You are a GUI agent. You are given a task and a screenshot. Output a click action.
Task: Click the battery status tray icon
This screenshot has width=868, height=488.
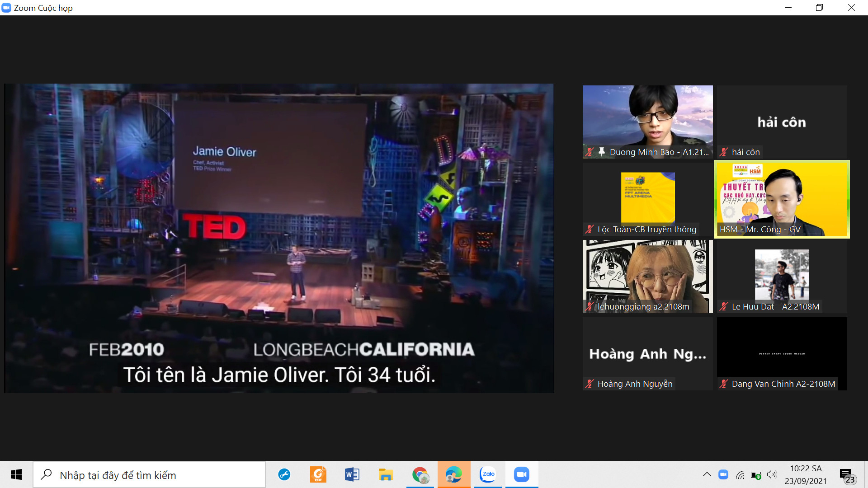756,475
